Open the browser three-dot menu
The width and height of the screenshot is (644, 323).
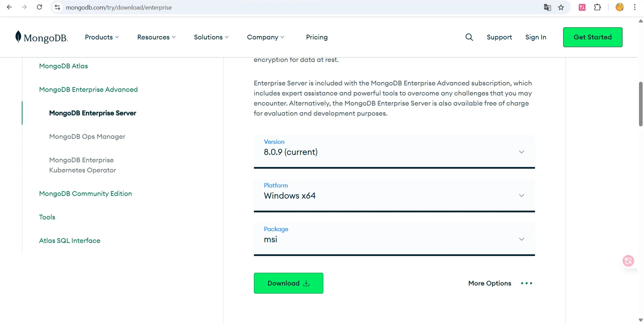pos(635,7)
